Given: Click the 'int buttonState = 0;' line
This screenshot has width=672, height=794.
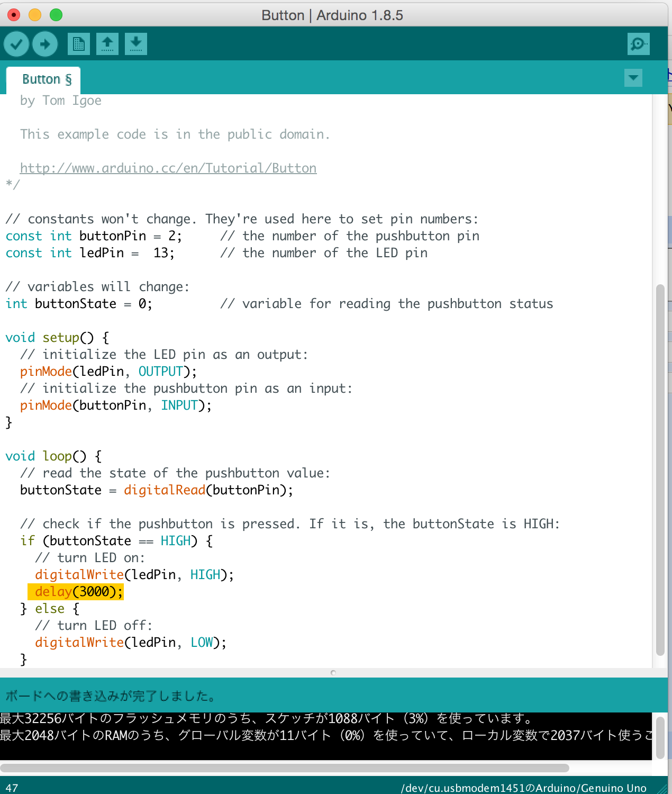Looking at the screenshot, I should coord(79,304).
